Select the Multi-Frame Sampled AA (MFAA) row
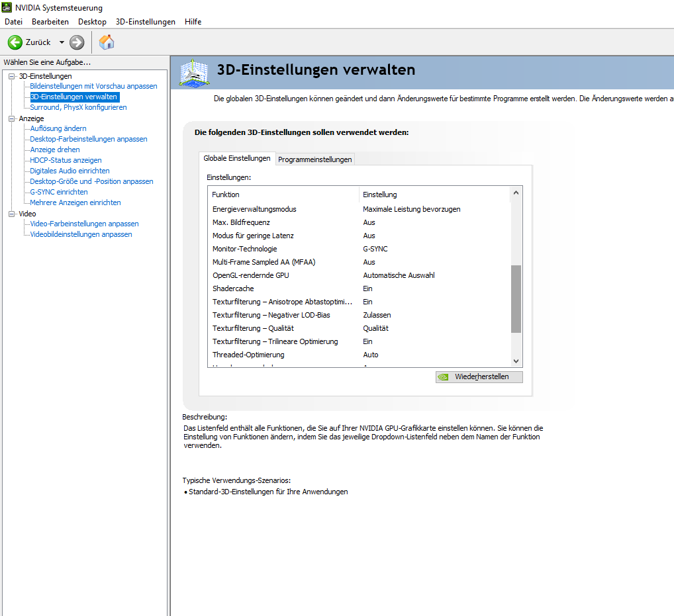 (x=359, y=262)
